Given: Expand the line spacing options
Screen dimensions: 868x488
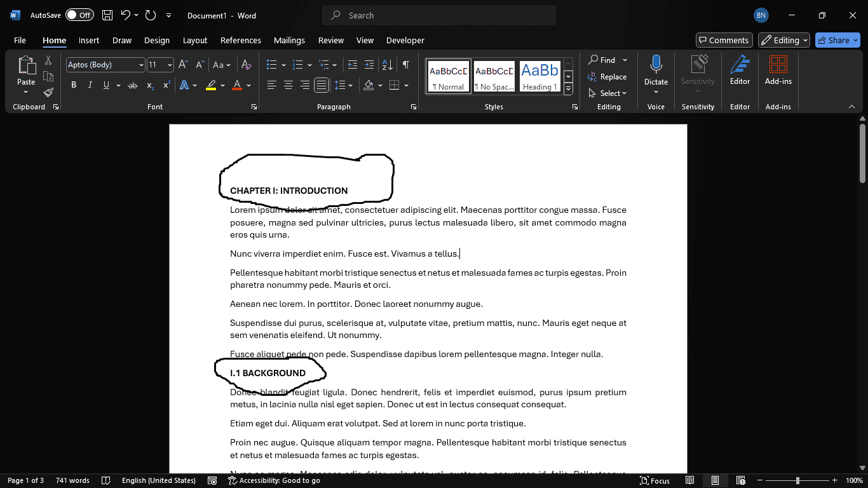Looking at the screenshot, I should coord(349,85).
